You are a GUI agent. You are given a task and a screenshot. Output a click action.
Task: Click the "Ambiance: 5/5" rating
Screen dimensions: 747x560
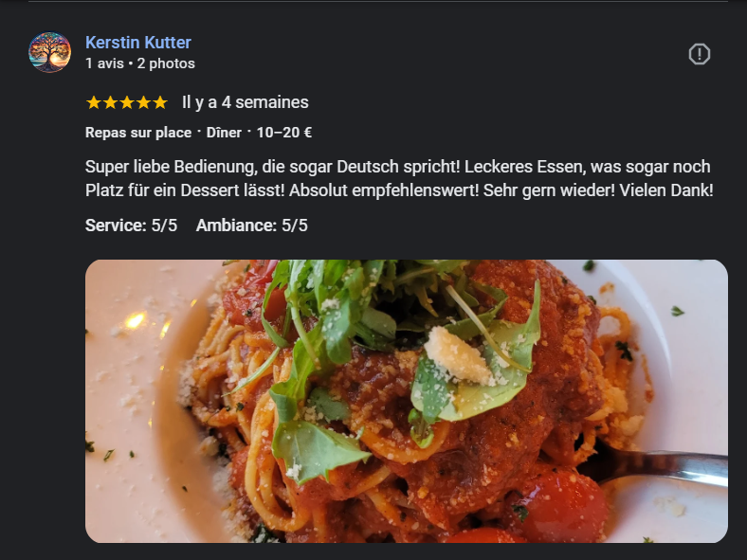click(251, 226)
